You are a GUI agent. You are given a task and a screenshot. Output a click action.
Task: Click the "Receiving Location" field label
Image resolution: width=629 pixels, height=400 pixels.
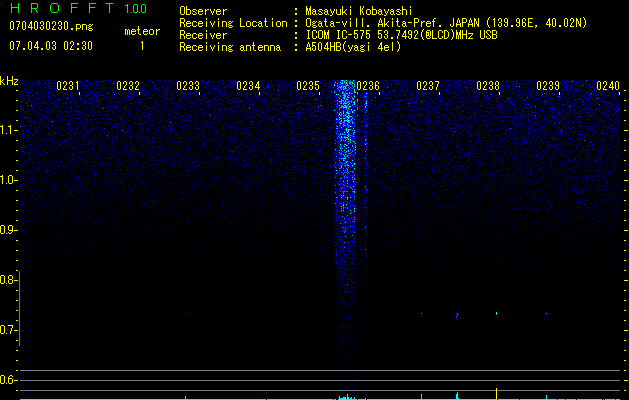pos(233,23)
